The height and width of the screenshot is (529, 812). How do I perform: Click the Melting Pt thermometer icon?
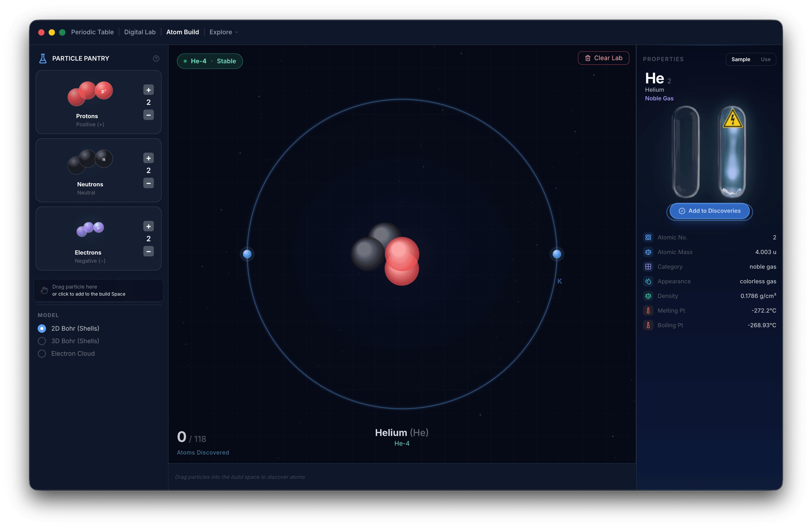pos(648,310)
